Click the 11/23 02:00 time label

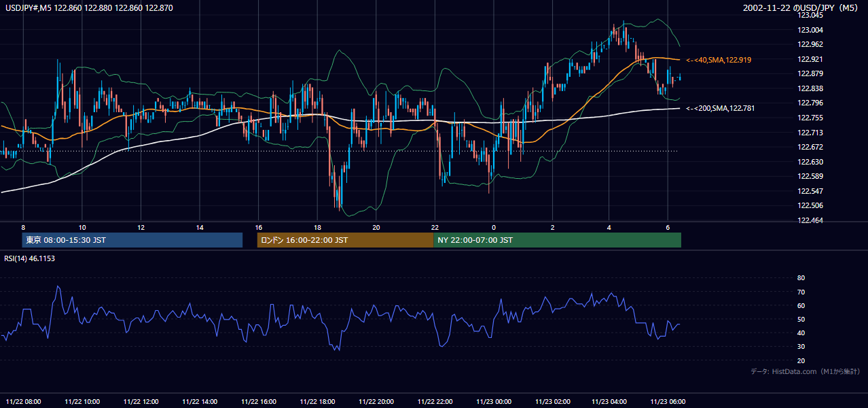tap(553, 402)
